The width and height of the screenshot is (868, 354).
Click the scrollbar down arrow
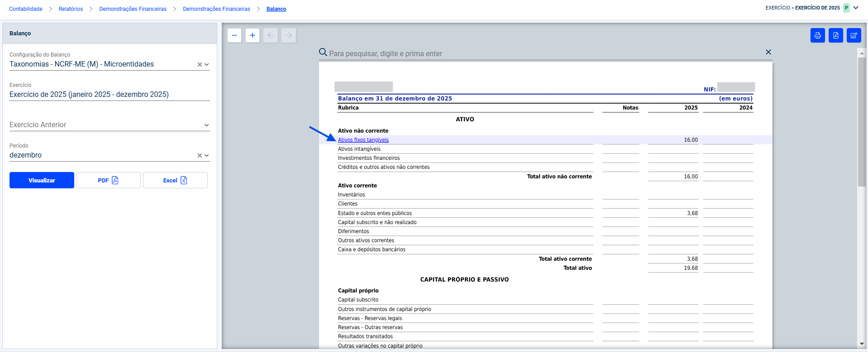click(x=862, y=344)
